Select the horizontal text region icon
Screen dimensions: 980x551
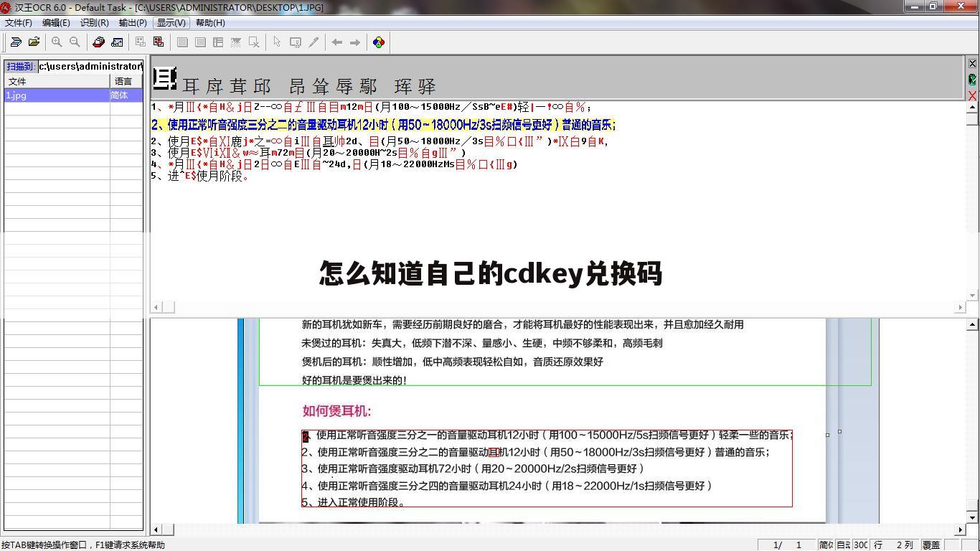point(182,42)
